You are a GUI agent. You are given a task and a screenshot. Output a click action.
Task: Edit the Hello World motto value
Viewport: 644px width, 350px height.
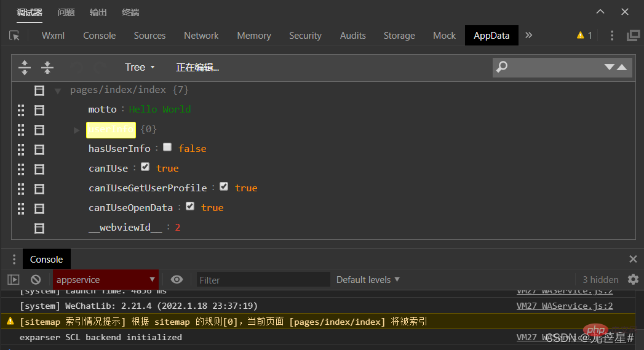point(160,109)
